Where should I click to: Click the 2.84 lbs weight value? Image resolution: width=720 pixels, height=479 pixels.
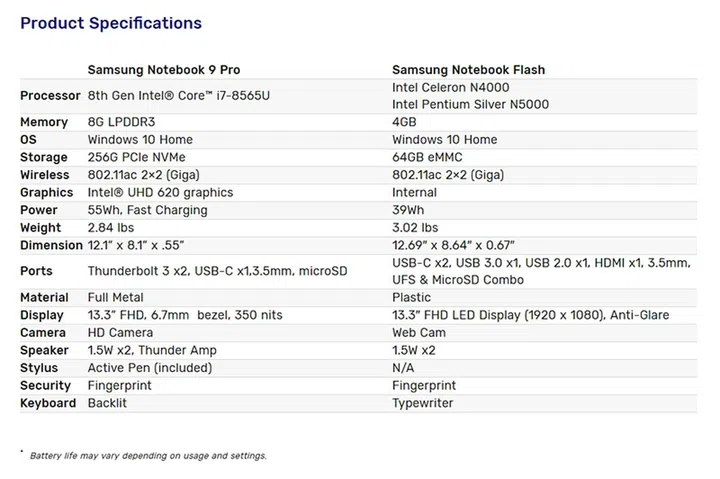click(113, 228)
